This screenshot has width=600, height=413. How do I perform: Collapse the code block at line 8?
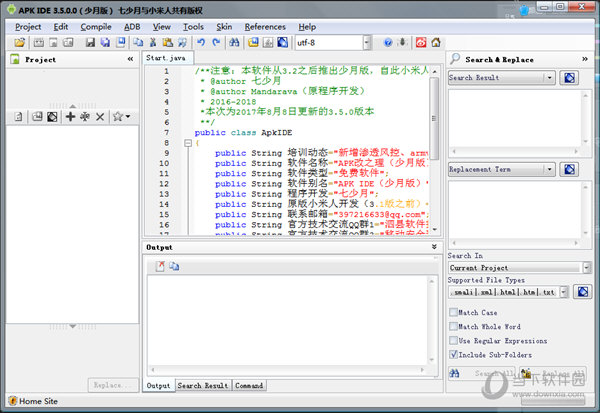point(188,143)
